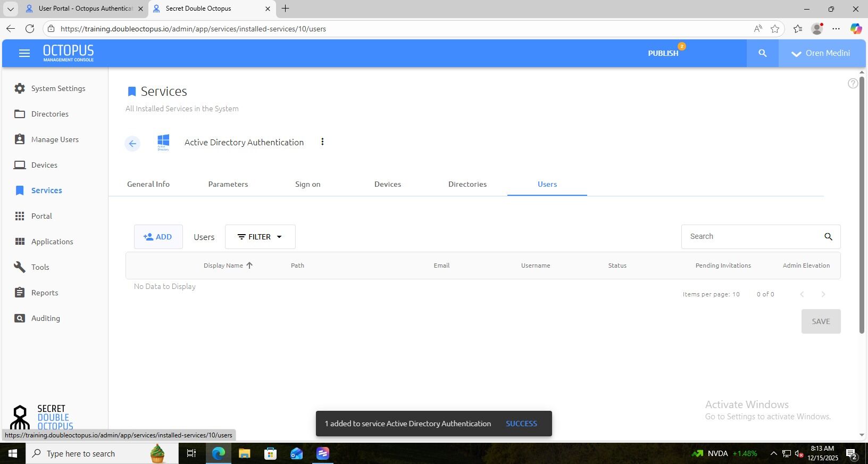Click the Status column header

[x=617, y=266]
